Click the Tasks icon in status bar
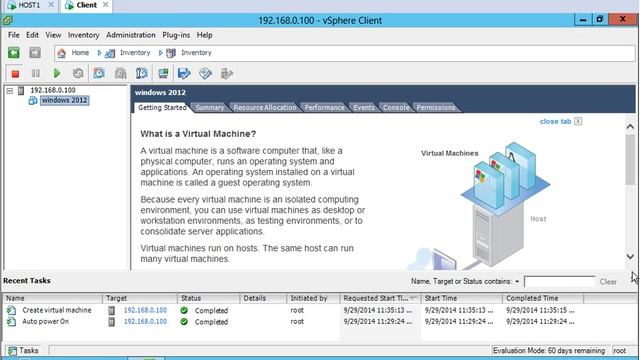Viewport: 640px width, 360px height. (12, 351)
